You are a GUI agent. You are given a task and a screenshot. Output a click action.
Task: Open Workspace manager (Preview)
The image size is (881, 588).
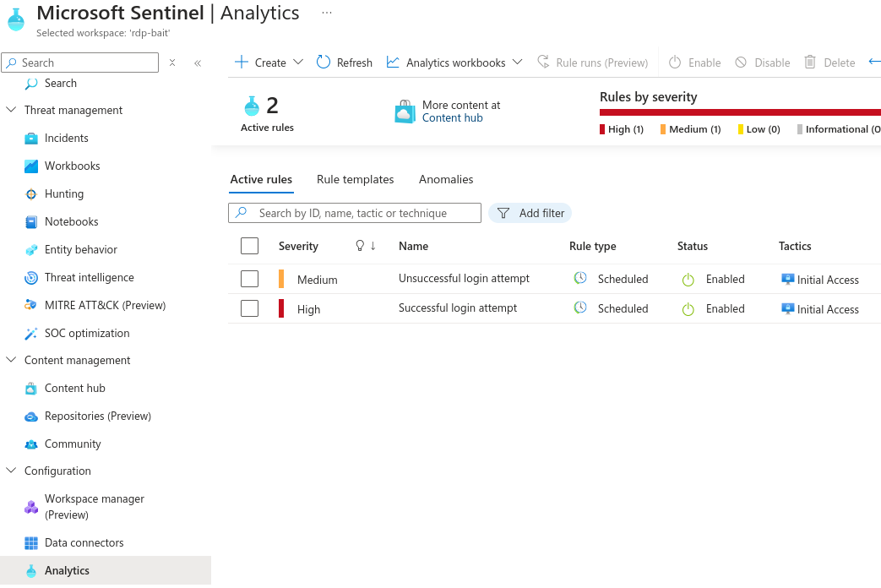click(x=95, y=507)
